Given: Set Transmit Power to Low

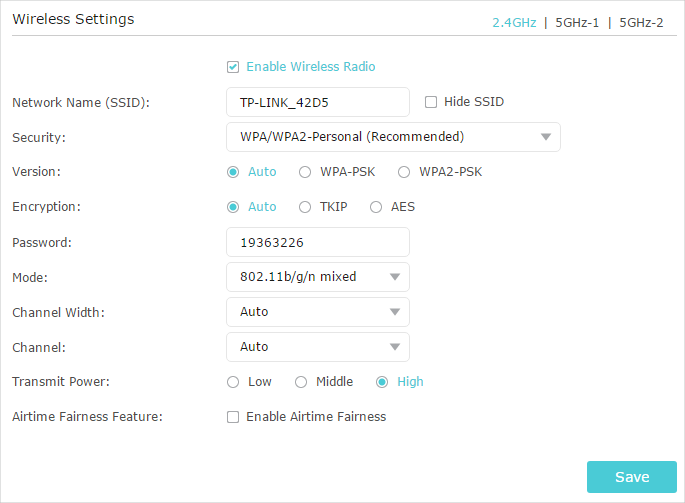Looking at the screenshot, I should pos(233,382).
